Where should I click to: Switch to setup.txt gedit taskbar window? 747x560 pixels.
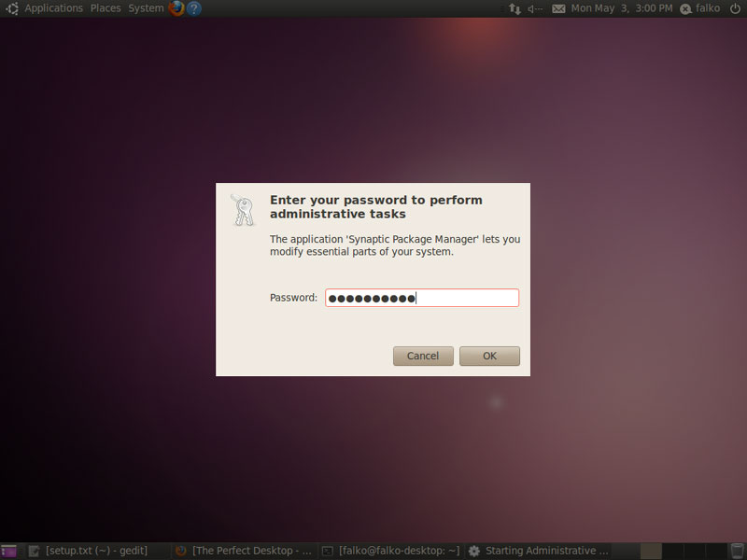(95, 551)
